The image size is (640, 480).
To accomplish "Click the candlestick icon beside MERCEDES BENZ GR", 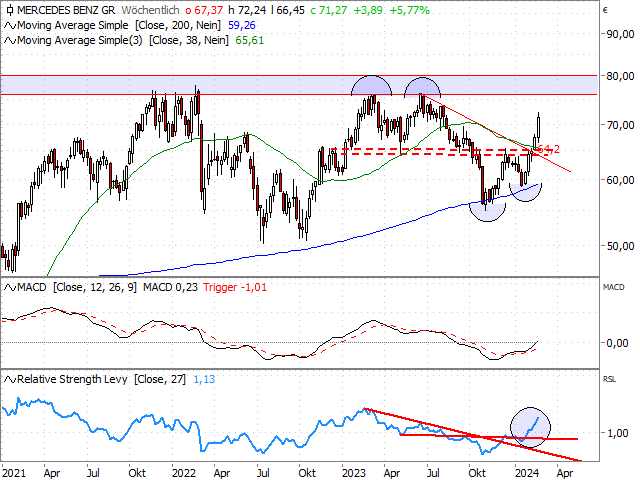I will pos(10,10).
